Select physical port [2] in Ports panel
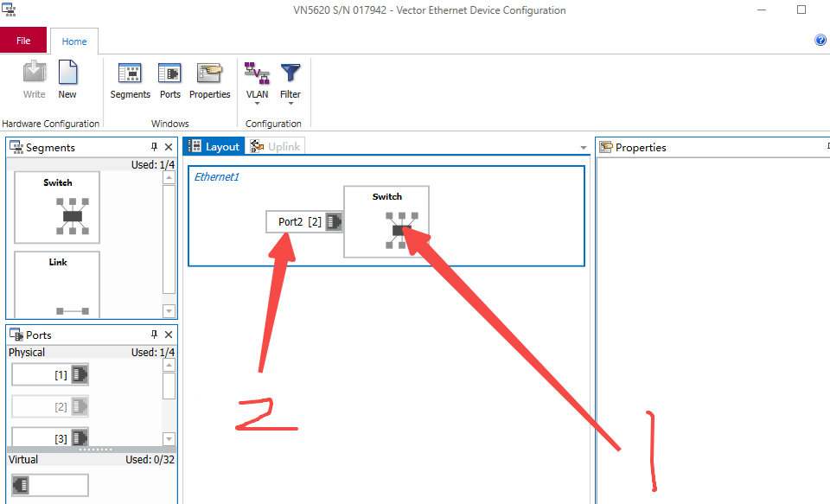 coord(50,406)
